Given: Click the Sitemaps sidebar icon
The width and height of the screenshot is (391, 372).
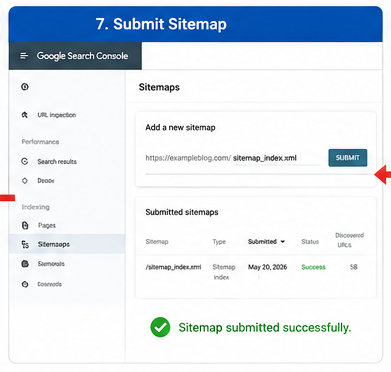Looking at the screenshot, I should point(25,244).
